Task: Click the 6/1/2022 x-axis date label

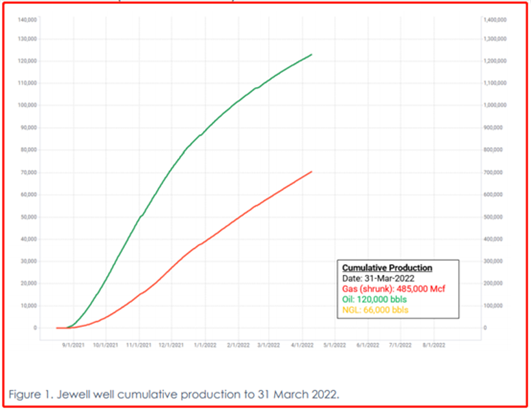Action: click(368, 345)
